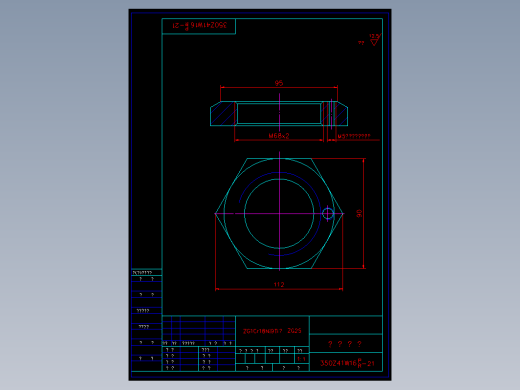Click the vertical "90" dimension text
This screenshot has height=390, width=520.
359,213
